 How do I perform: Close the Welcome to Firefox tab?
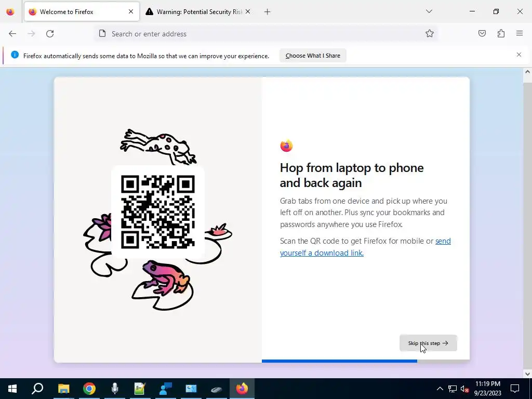[x=131, y=11]
